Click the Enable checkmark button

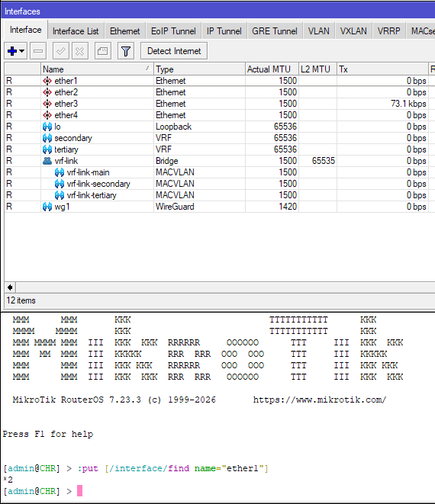tap(61, 51)
